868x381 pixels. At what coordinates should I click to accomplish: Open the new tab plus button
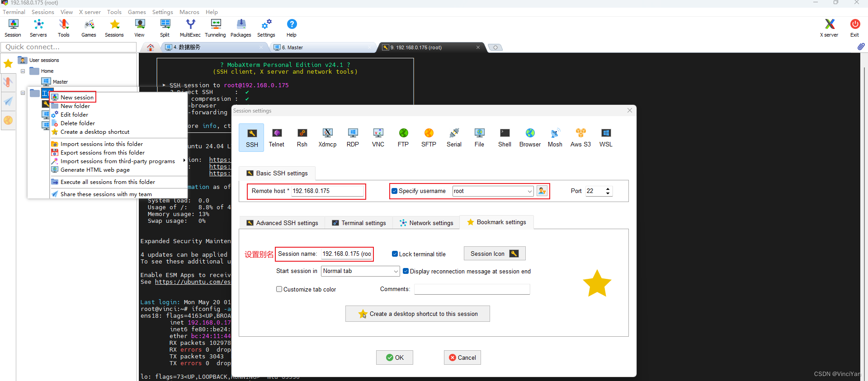click(x=495, y=47)
